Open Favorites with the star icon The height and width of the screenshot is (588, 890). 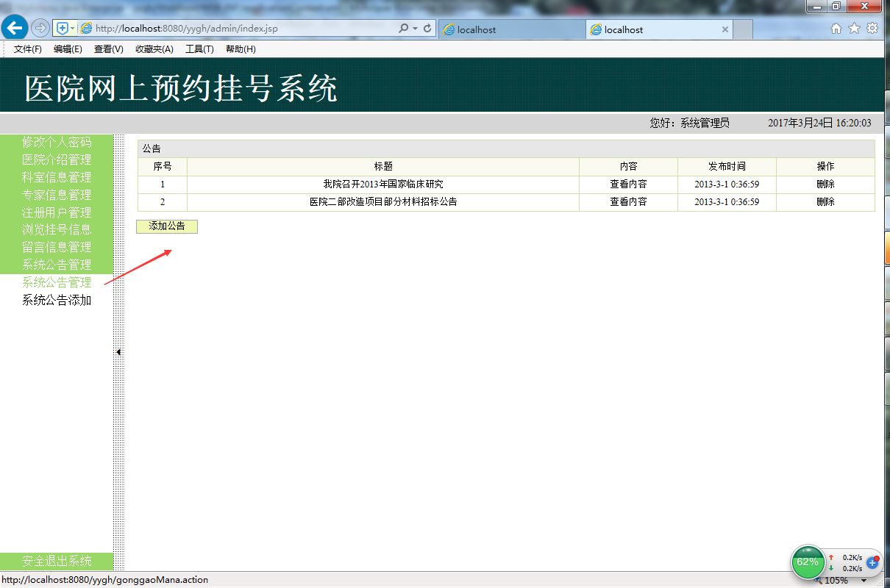click(854, 28)
